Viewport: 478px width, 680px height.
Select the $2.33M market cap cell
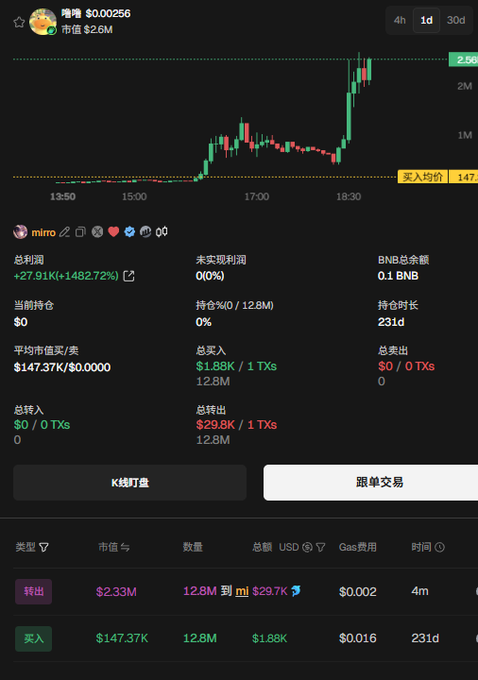tap(116, 592)
